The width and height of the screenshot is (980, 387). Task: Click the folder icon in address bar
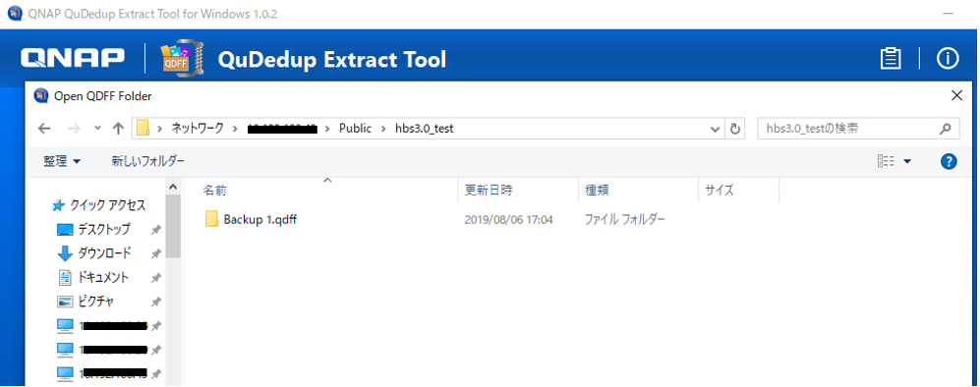[144, 129]
